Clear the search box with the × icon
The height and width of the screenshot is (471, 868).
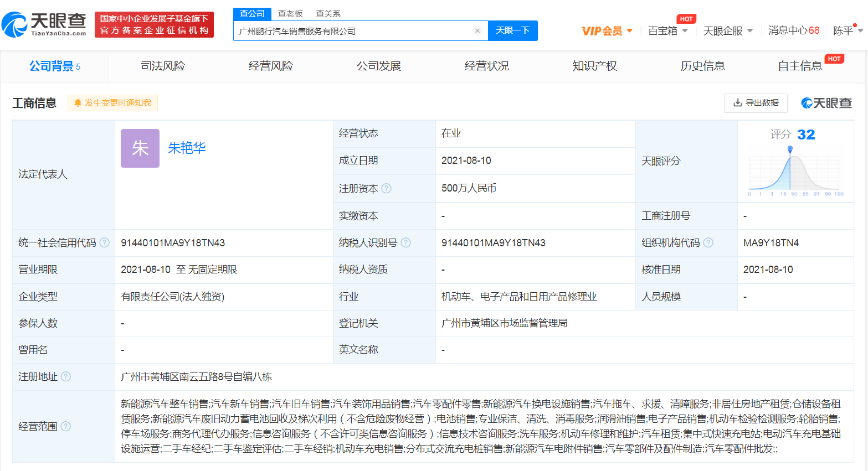click(477, 30)
